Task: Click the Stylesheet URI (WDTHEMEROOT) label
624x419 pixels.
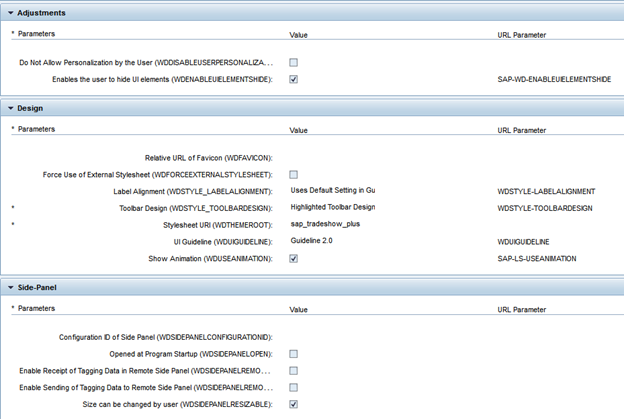Action: pos(218,225)
